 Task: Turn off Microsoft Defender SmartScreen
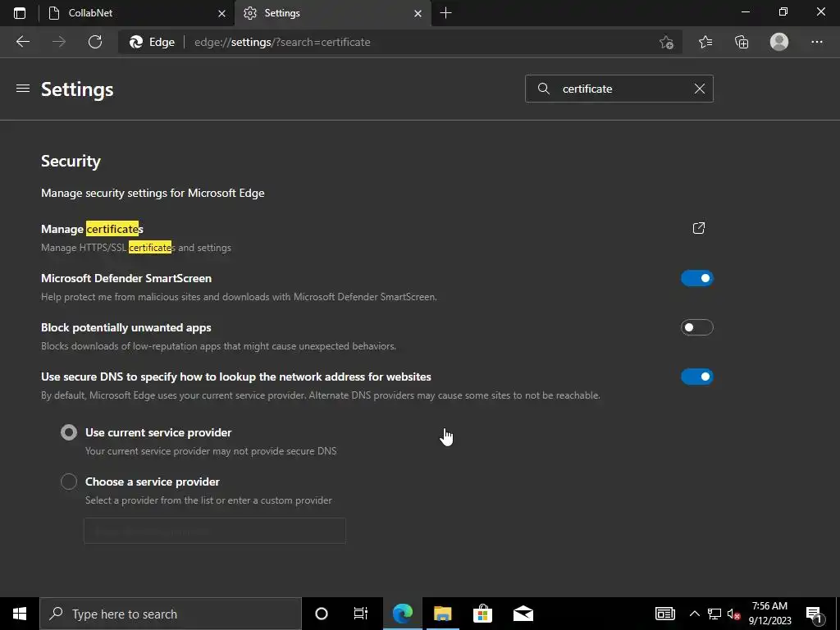[697, 278]
